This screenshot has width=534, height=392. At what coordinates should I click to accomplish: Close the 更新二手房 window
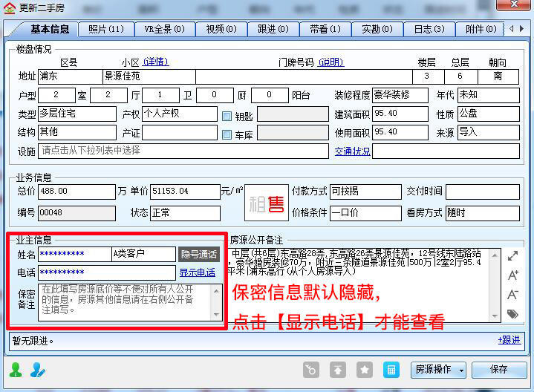[514, 4]
